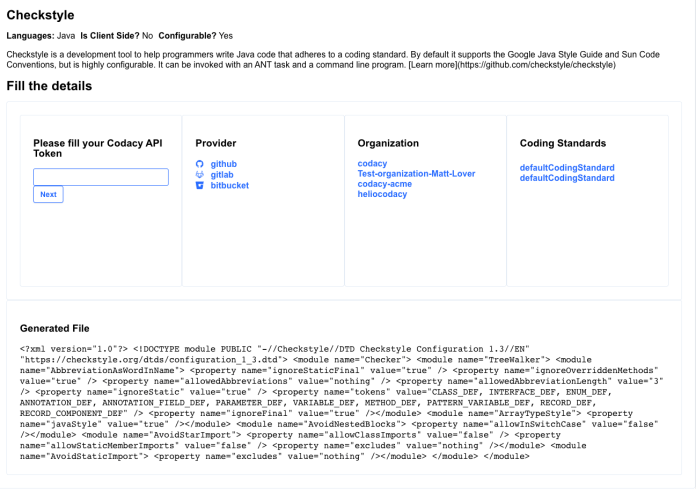Select github as provider
The height and width of the screenshot is (489, 696).
(x=223, y=164)
